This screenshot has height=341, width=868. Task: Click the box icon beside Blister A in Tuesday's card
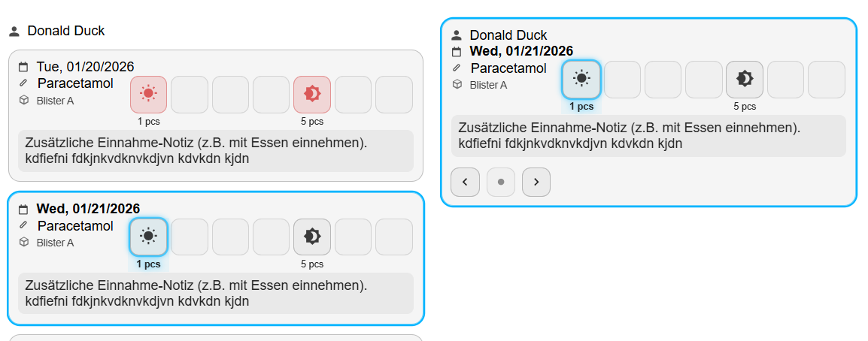point(23,101)
